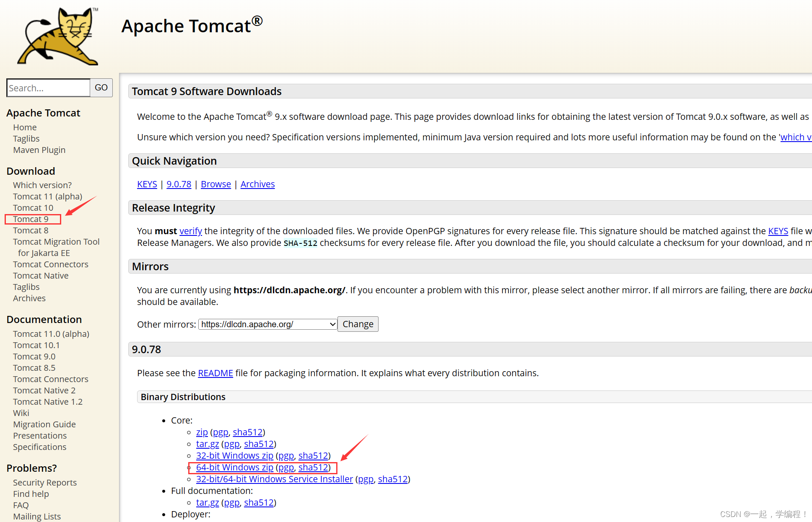Open Tomcat Connectors in Download section
Viewport: 812px width, 522px height.
click(51, 264)
